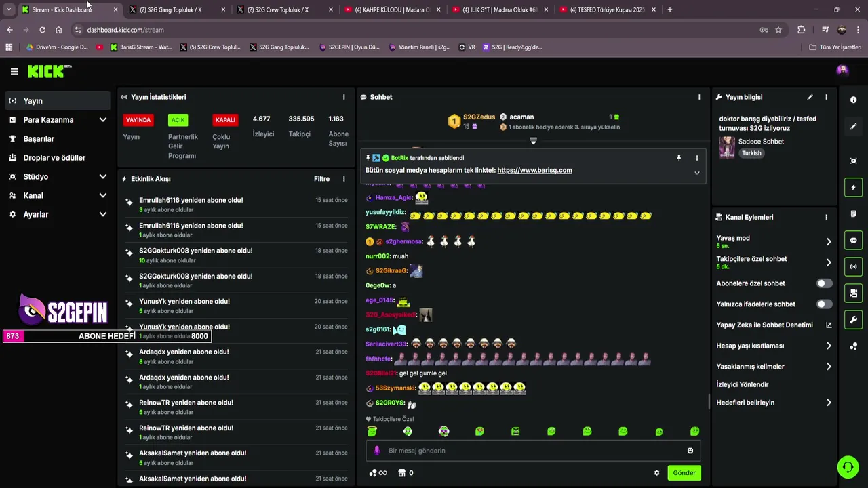This screenshot has width=868, height=488.
Task: Click the pencil icon in right rail
Action: click(853, 126)
